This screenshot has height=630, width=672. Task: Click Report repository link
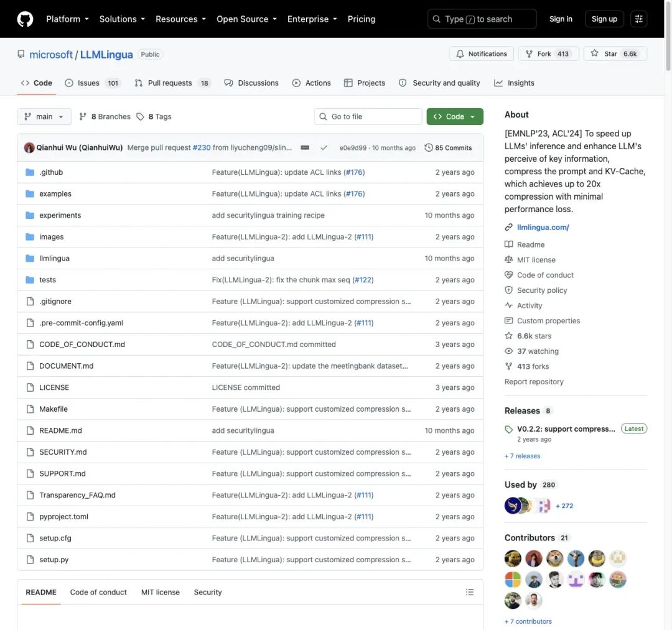click(534, 382)
